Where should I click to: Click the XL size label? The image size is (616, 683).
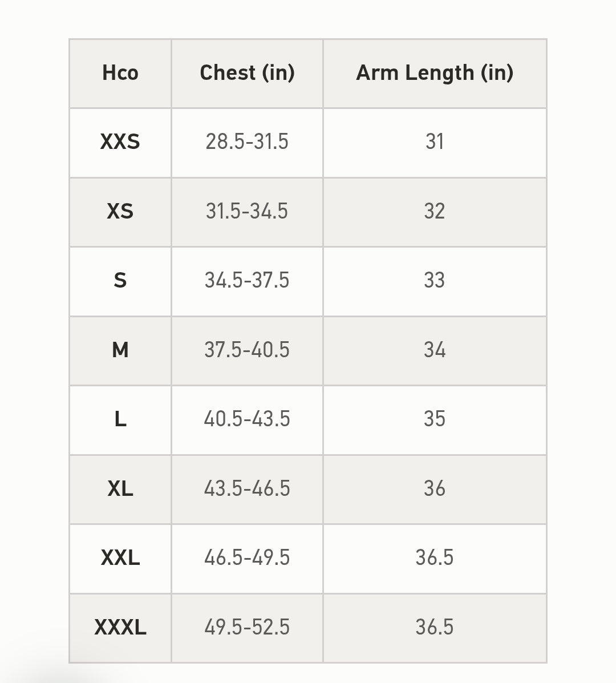point(120,488)
